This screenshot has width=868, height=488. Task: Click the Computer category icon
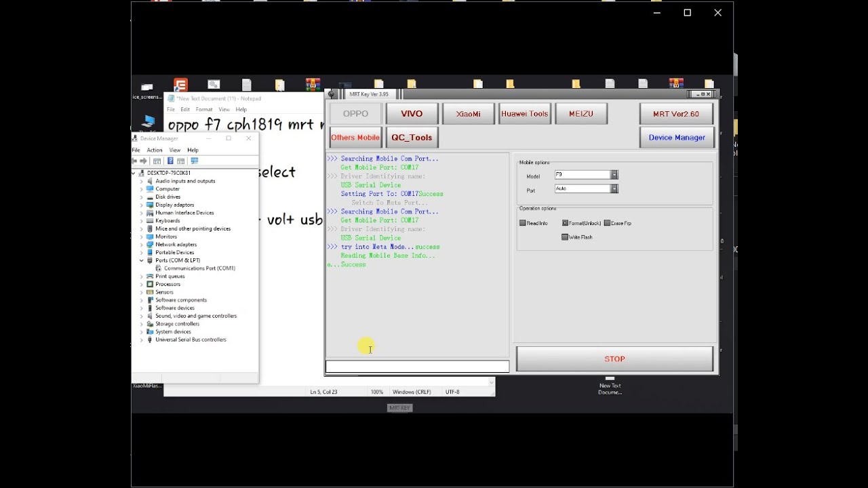click(150, 189)
